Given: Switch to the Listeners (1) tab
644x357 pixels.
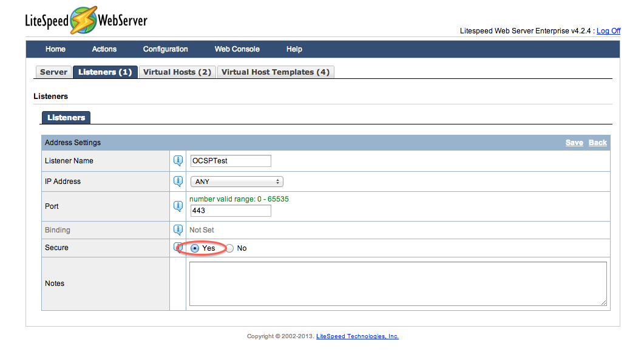Looking at the screenshot, I should point(105,72).
